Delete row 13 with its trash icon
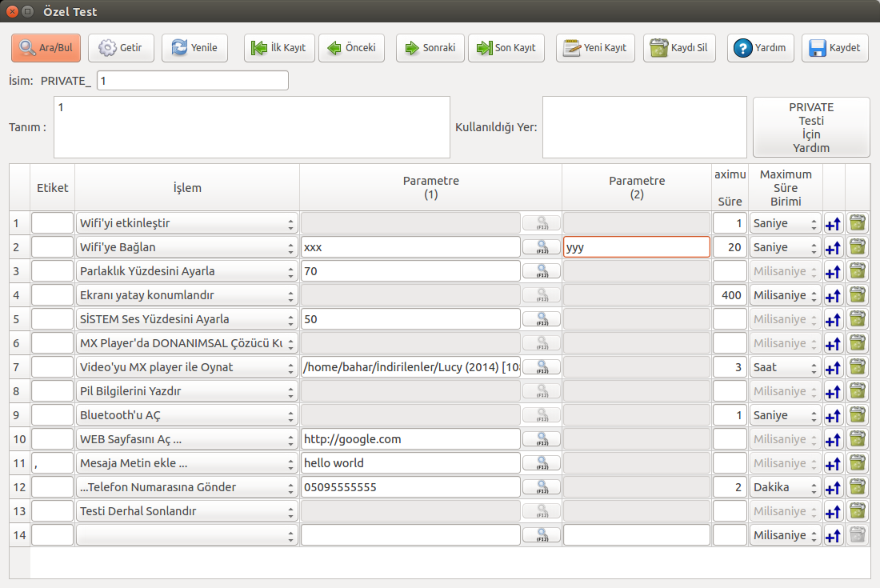This screenshot has width=880, height=588. pyautogui.click(x=858, y=510)
